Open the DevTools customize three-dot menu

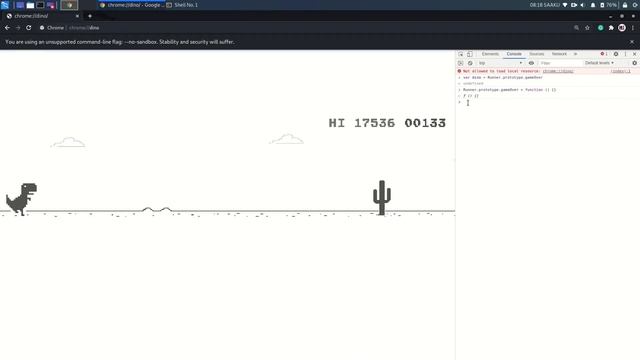(625, 54)
